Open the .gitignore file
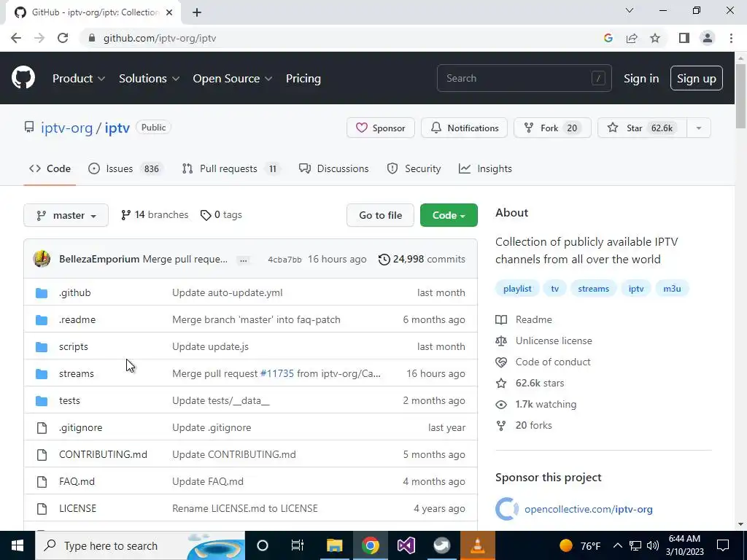This screenshot has width=747, height=560. coord(80,427)
